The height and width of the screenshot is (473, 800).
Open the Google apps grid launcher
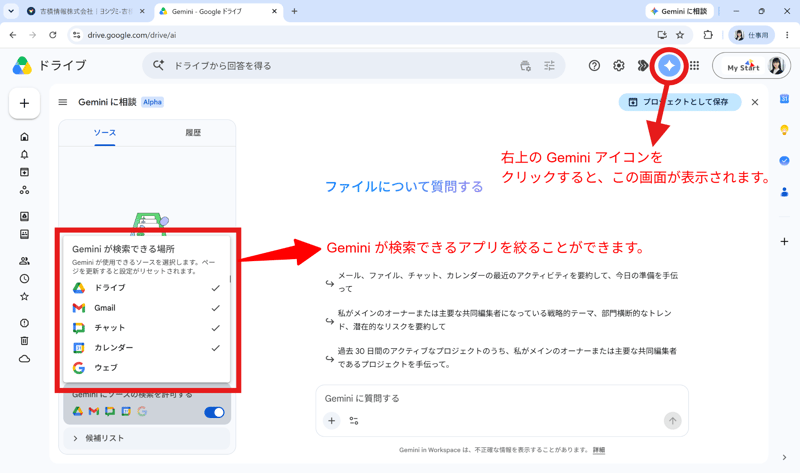694,65
